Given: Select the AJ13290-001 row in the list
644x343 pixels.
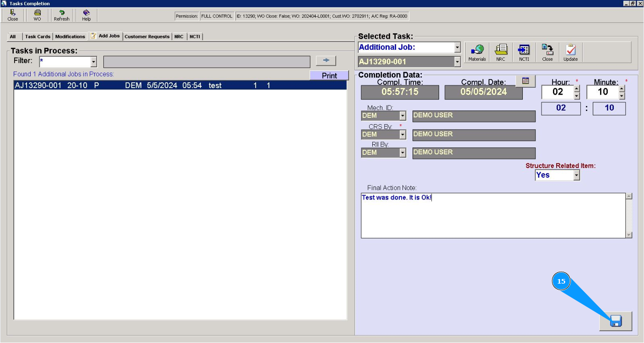Looking at the screenshot, I should pos(180,85).
